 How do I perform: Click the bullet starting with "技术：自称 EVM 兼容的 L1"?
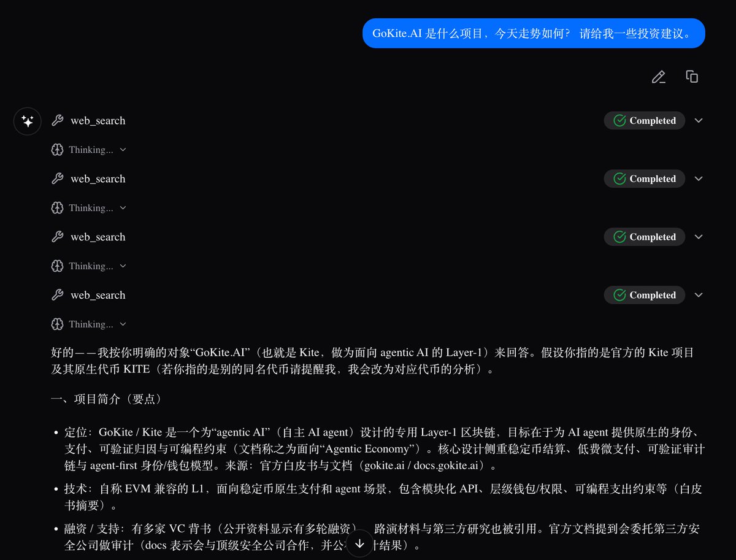(383, 497)
